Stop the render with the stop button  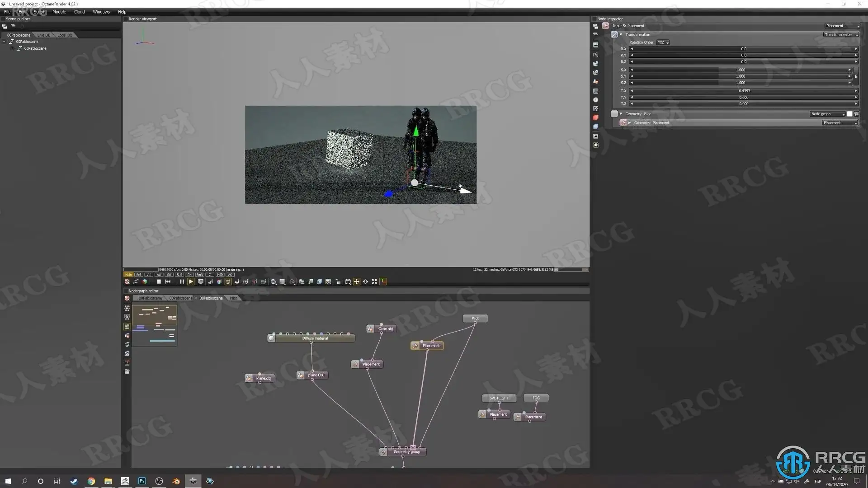[x=159, y=282]
